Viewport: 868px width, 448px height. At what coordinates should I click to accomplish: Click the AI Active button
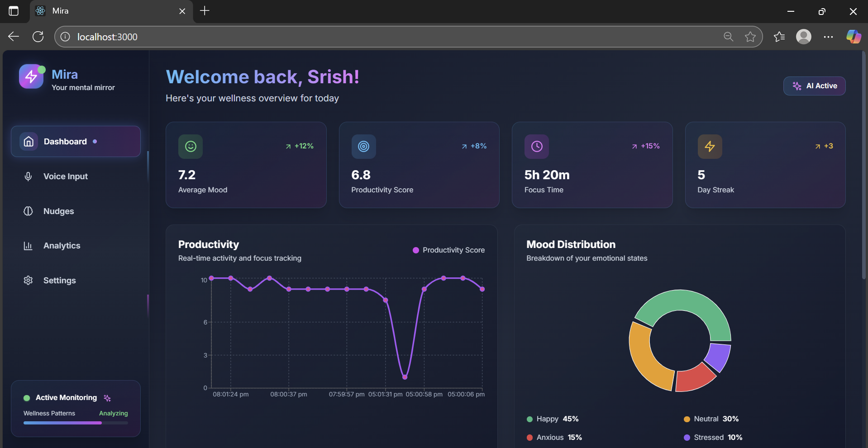(814, 86)
